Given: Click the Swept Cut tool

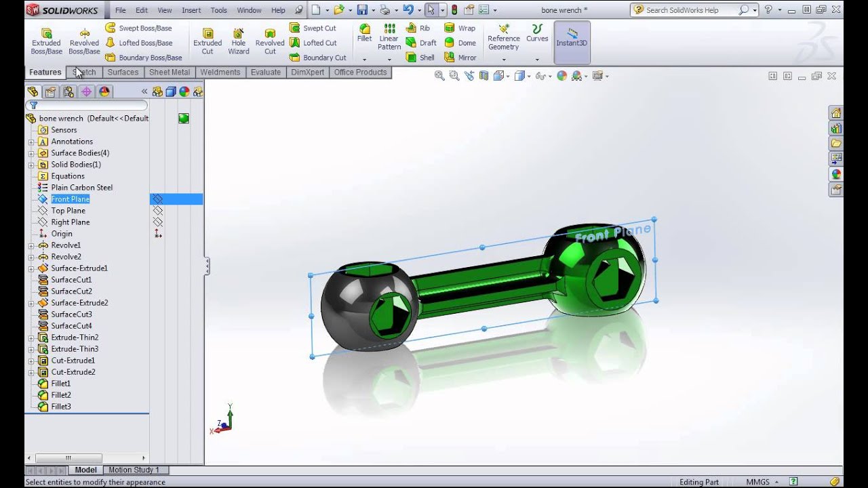Looking at the screenshot, I should point(313,28).
